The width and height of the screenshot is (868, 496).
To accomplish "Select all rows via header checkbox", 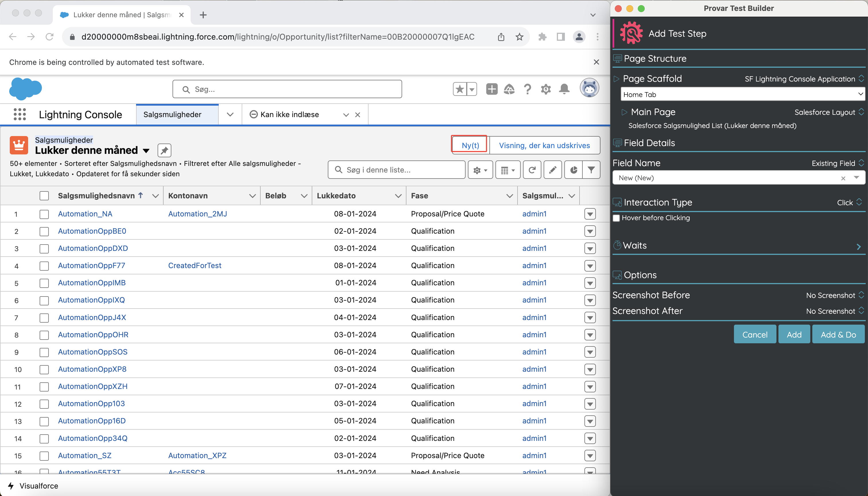I will [44, 195].
